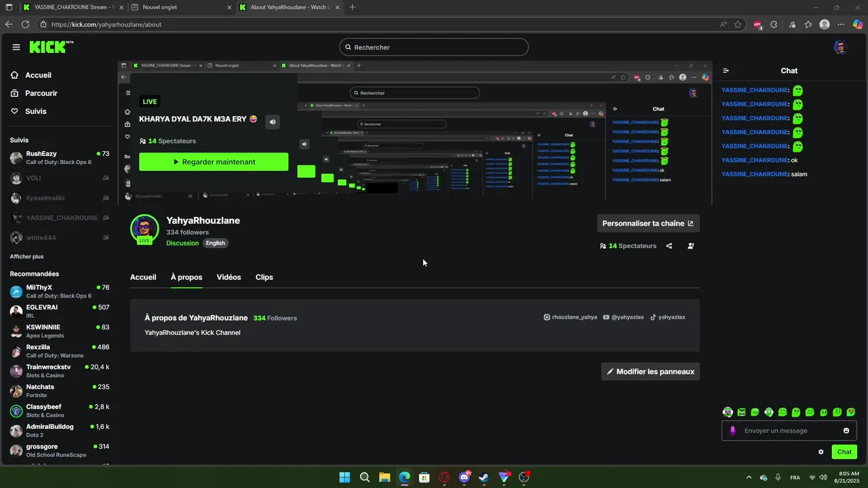868x488 pixels.
Task: Click Personnaliser ta chaîne button
Action: click(x=648, y=223)
